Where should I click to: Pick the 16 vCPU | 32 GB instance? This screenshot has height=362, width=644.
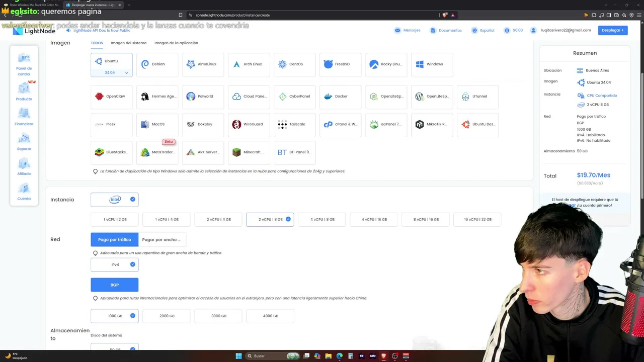(x=477, y=219)
